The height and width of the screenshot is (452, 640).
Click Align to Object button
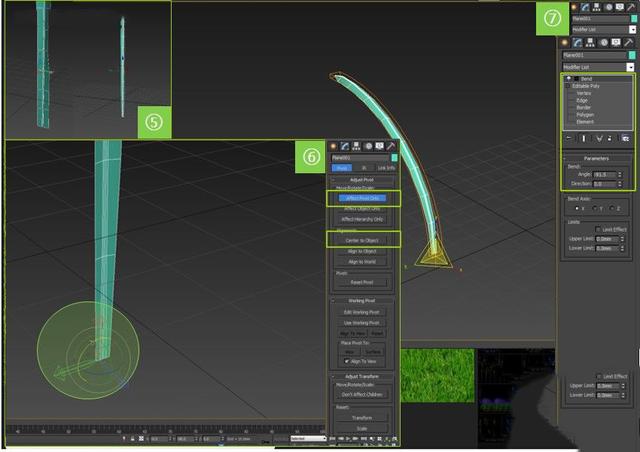coord(362,251)
